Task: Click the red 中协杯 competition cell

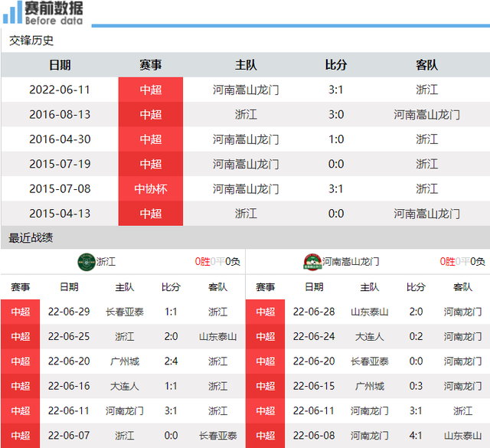Action: pos(151,189)
